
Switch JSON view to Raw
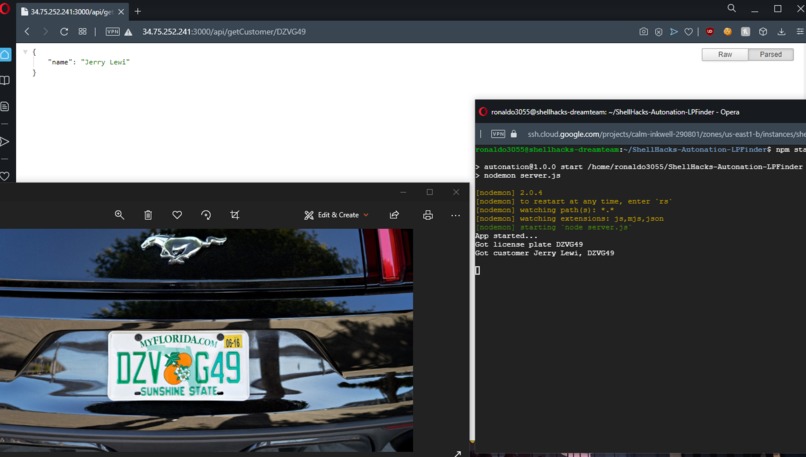725,54
